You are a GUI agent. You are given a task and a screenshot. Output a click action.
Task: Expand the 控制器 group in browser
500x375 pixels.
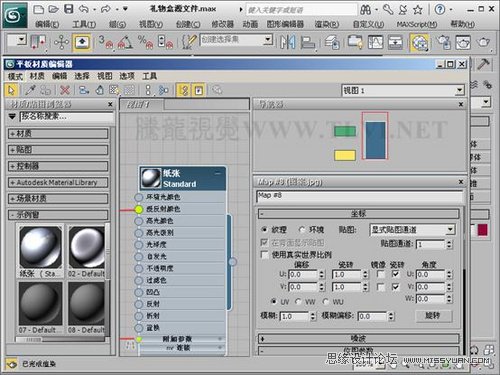(58, 166)
